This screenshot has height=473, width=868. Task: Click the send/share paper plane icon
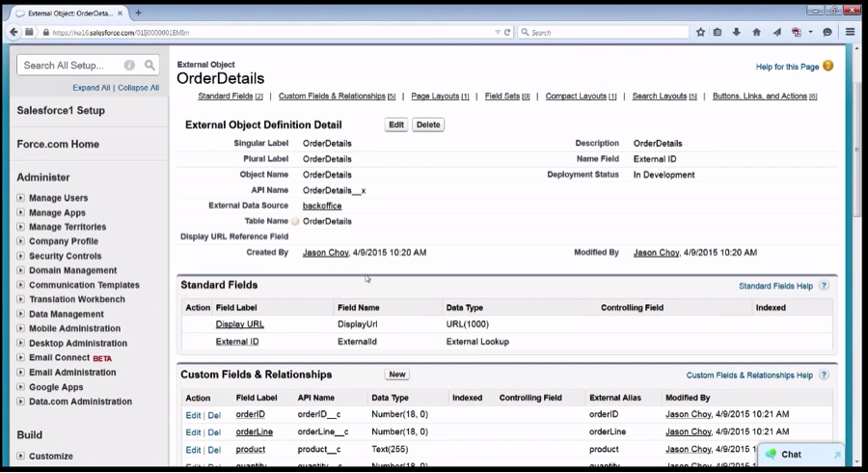pyautogui.click(x=777, y=32)
